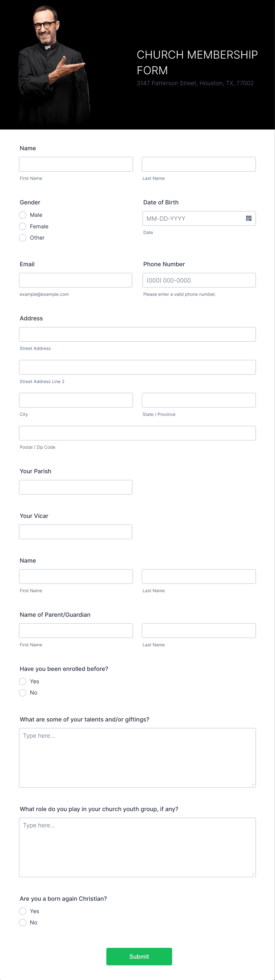Focus the Your Parish text box

pyautogui.click(x=76, y=487)
